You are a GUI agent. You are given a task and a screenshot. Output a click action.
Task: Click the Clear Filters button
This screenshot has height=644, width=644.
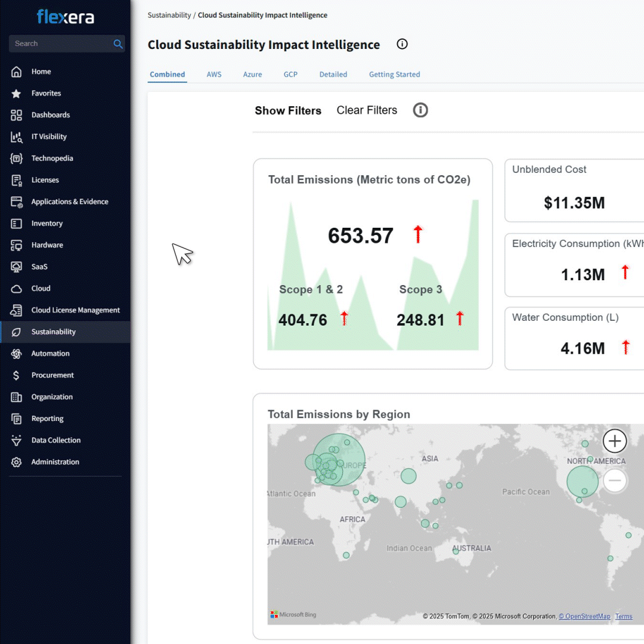pyautogui.click(x=367, y=110)
